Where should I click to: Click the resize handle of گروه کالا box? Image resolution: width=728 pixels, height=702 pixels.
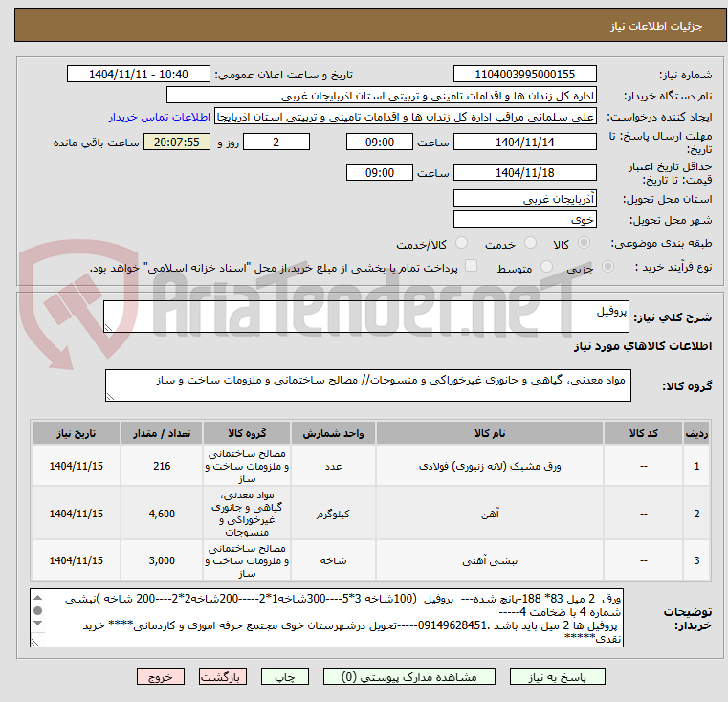pos(110,397)
